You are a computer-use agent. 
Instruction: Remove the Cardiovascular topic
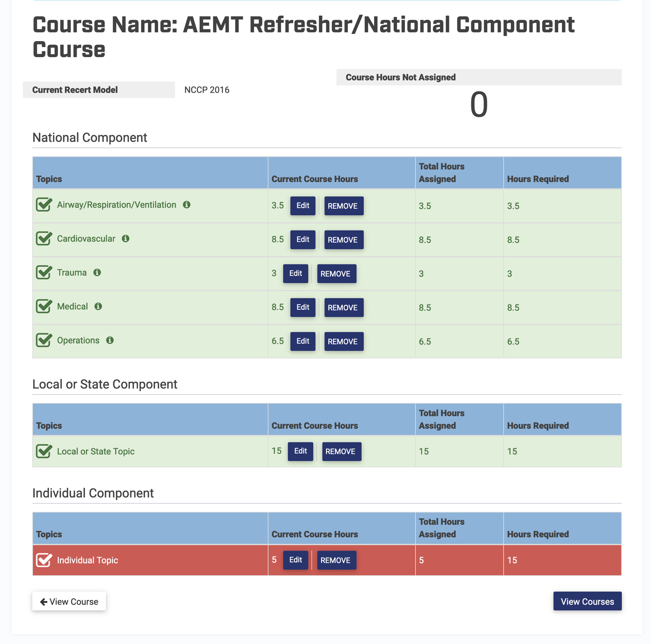point(344,240)
